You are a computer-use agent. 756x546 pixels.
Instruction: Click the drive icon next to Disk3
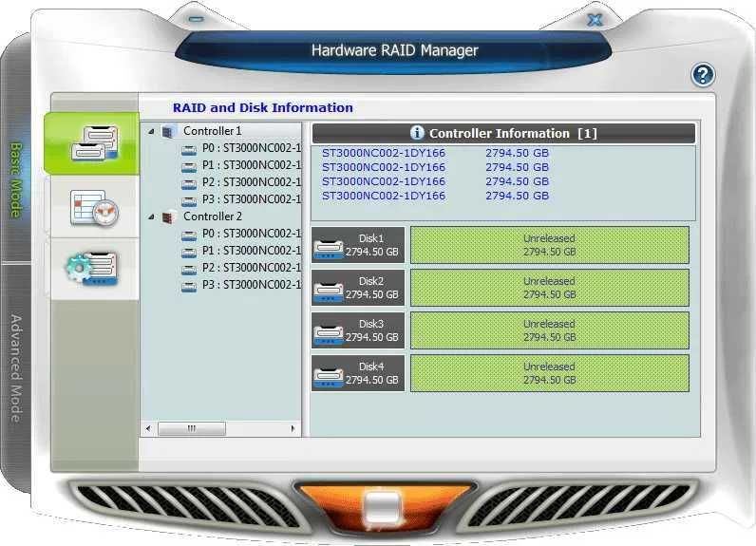pos(328,334)
